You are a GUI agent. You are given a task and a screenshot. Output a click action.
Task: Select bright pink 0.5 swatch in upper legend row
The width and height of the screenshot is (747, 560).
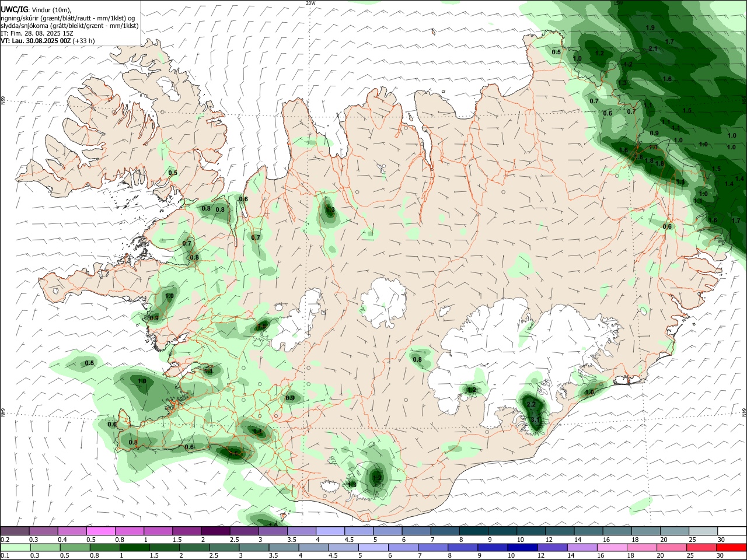101,531
